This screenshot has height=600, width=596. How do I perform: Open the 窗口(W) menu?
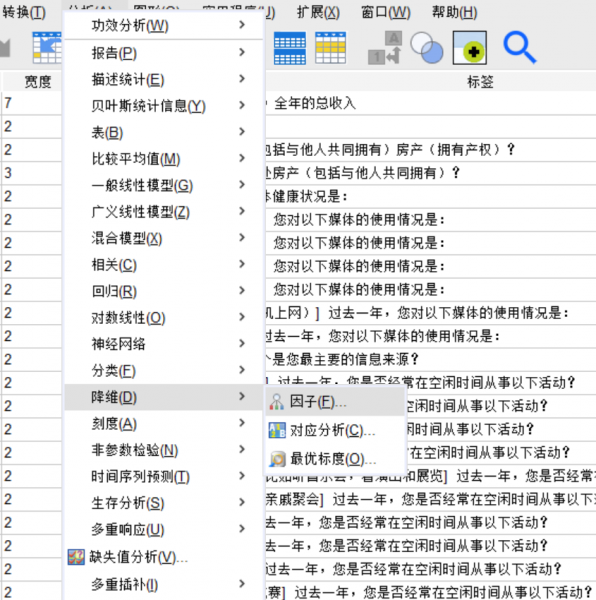386,13
